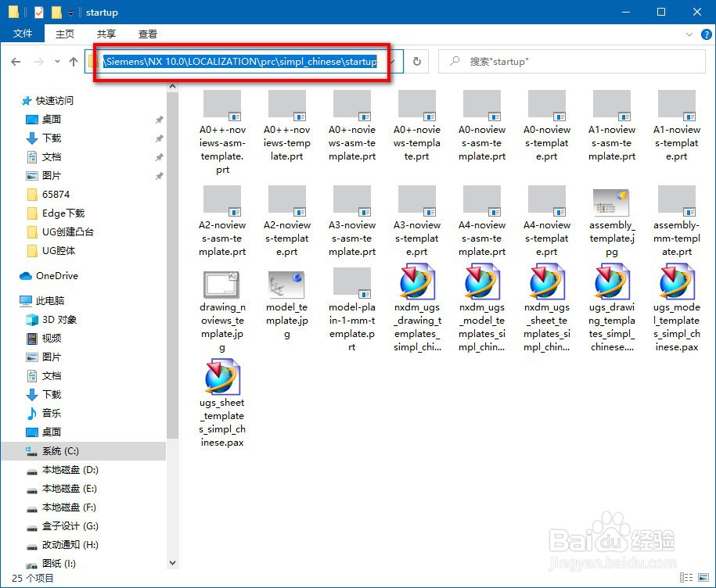Select the model_template.jpg thumbnail

pos(286,285)
